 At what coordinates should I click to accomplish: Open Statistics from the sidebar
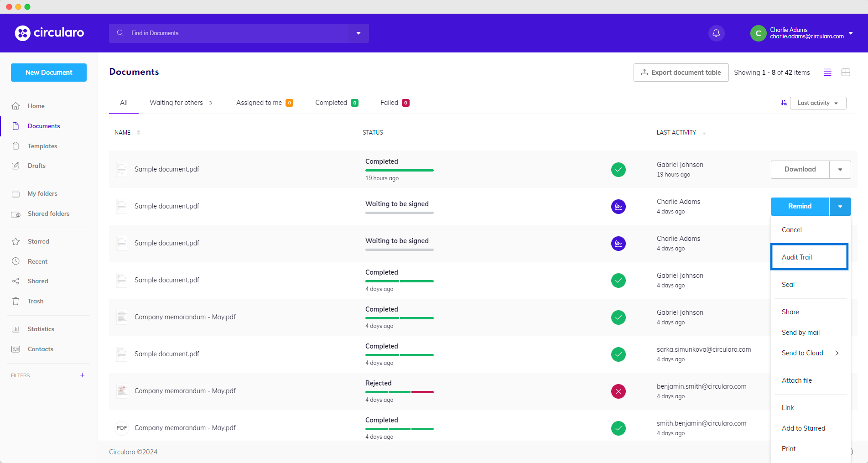pyautogui.click(x=41, y=329)
